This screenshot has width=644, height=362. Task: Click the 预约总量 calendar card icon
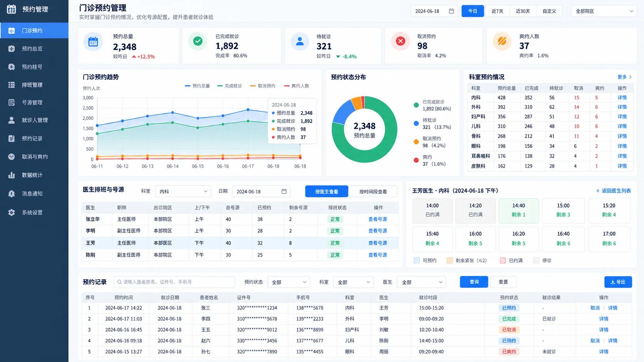tap(93, 42)
